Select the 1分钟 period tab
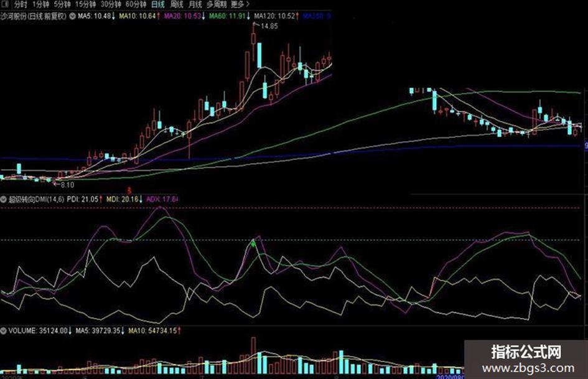Image resolution: width=588 pixels, height=379 pixels. tap(40, 4)
